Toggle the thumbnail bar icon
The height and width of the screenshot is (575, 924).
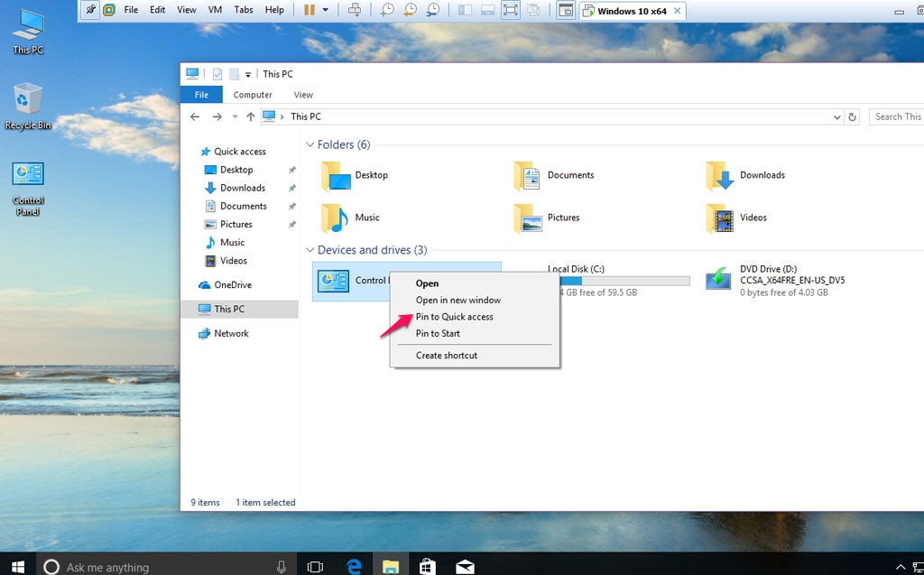(487, 10)
